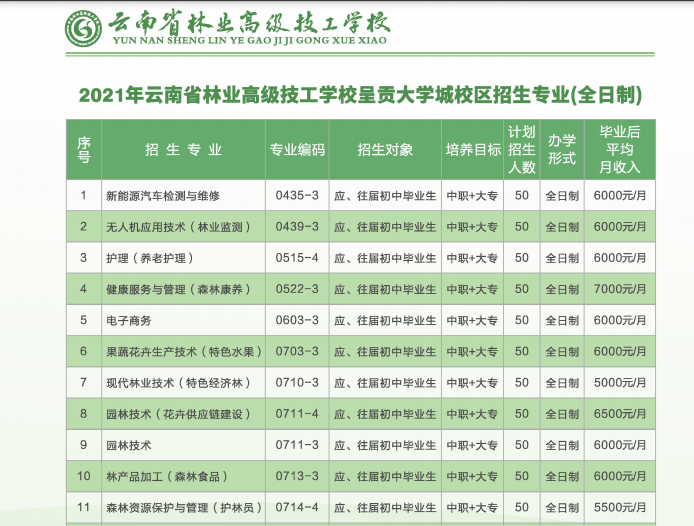Select 果蔬花卉生产技术（特色水果） cell
The image size is (694, 526).
tap(184, 352)
